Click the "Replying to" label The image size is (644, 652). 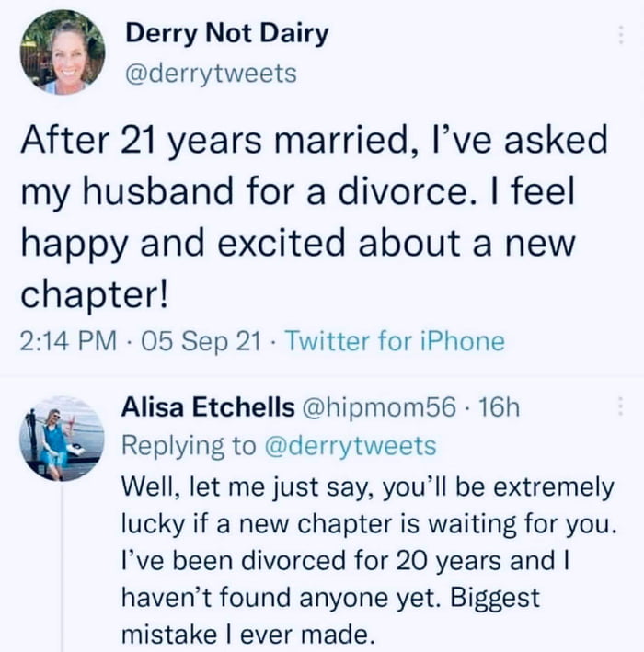pos(189,446)
